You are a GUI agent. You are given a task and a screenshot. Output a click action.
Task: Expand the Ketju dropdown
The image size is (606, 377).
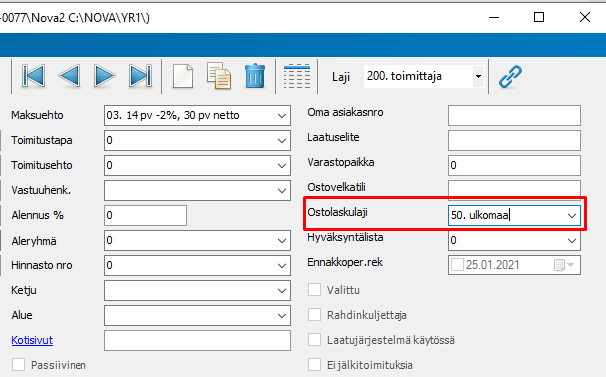click(282, 291)
